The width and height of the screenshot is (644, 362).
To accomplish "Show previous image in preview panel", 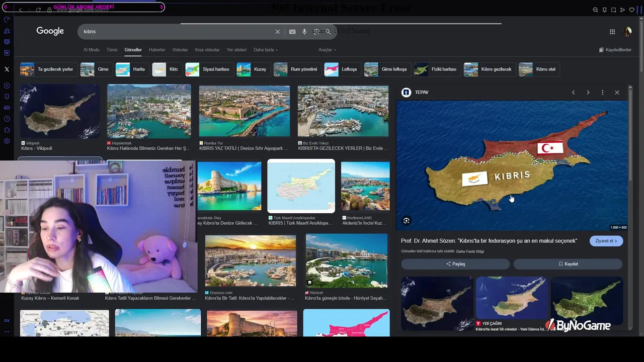I will (573, 93).
